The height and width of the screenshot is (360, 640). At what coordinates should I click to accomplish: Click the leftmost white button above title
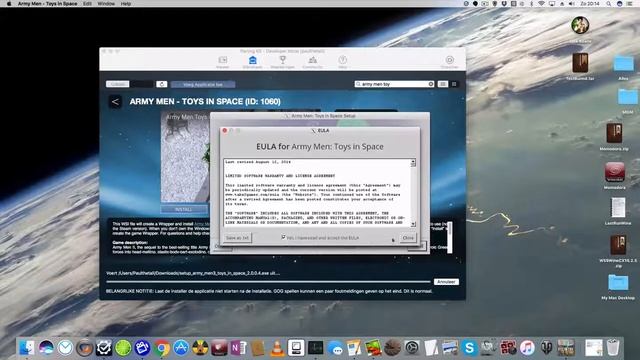(118, 84)
